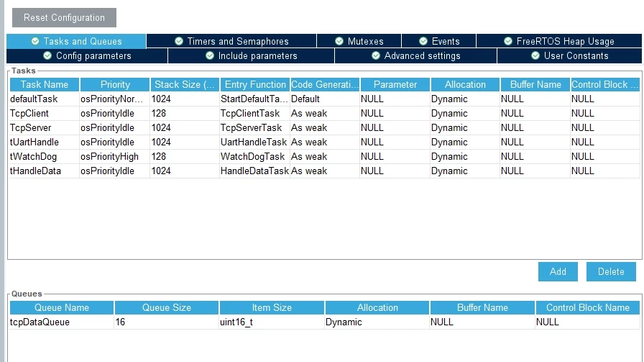Open User Constants tab
The image size is (644, 362).
click(x=569, y=55)
